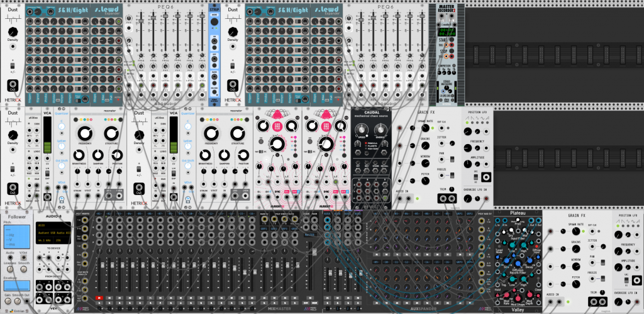Click Damping knob on the first Resonator

pyautogui.click(x=97, y=155)
